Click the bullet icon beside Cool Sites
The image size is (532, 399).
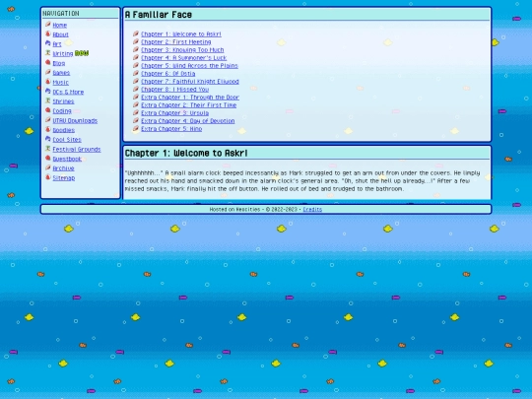[x=48, y=139]
